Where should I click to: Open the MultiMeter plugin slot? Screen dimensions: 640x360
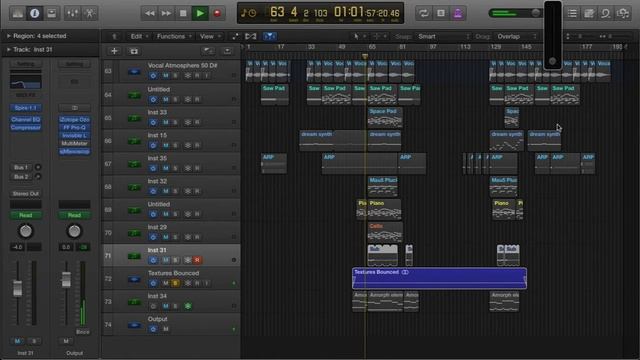74,143
